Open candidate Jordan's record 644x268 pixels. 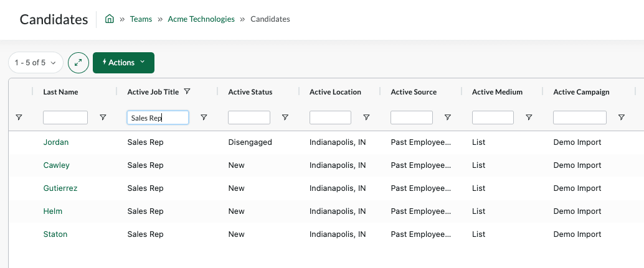coord(56,142)
